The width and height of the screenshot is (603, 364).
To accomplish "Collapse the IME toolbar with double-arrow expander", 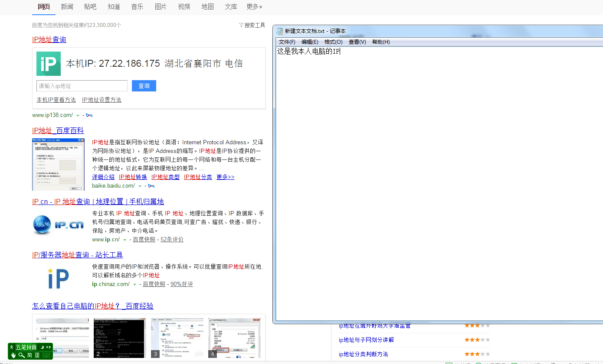I will 12,347.
